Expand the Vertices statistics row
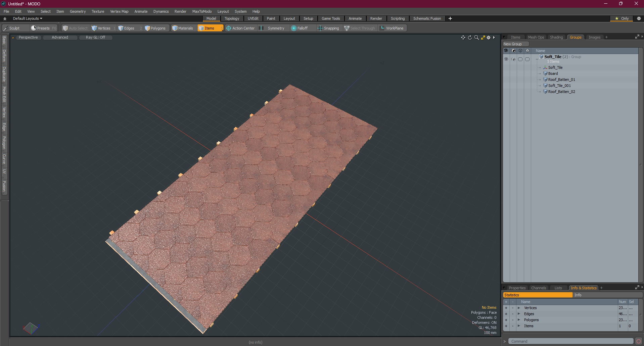644x346 pixels. [x=519, y=308]
